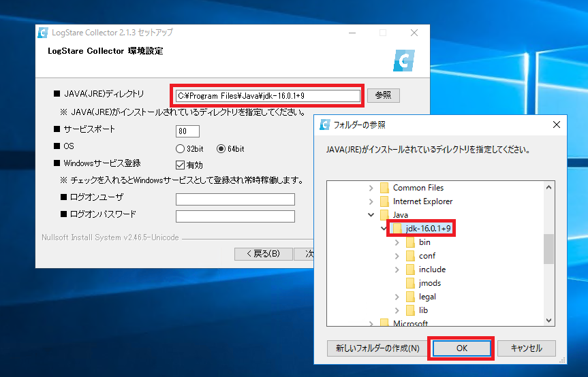
Task: Select the 64bit OS radio button
Action: pyautogui.click(x=221, y=148)
